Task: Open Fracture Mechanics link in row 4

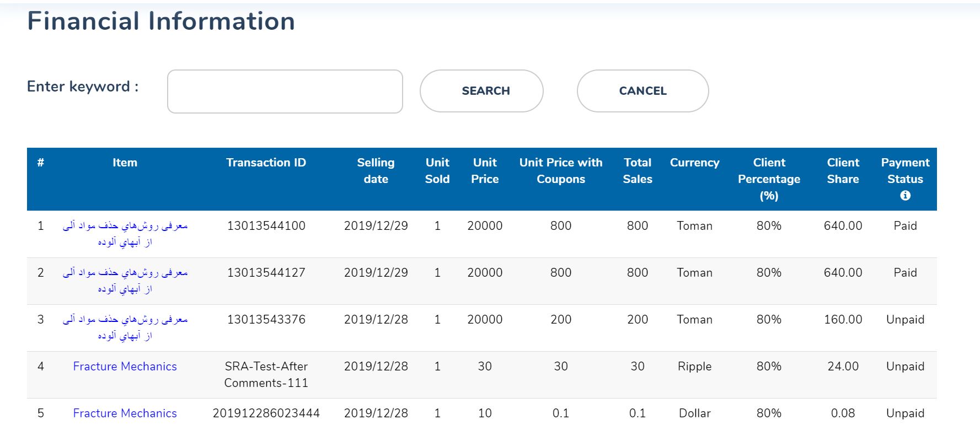Action: 125,367
